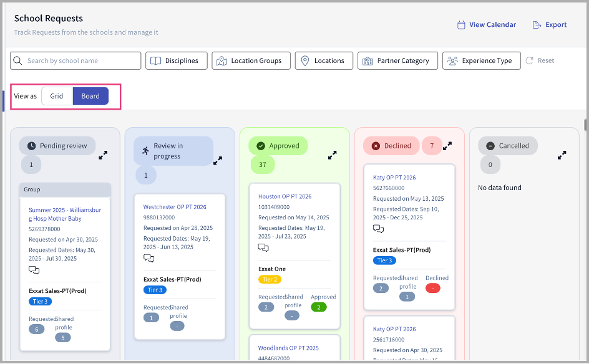Click the Declined status chip
589x364 pixels.
point(391,146)
